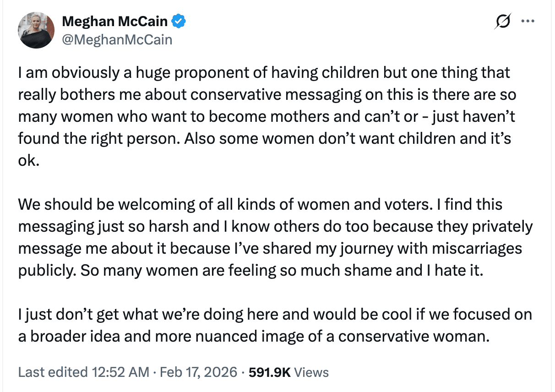Screen dimensions: 555x392
Task: Open Meghan McCain's profile picture
Action: (36, 30)
